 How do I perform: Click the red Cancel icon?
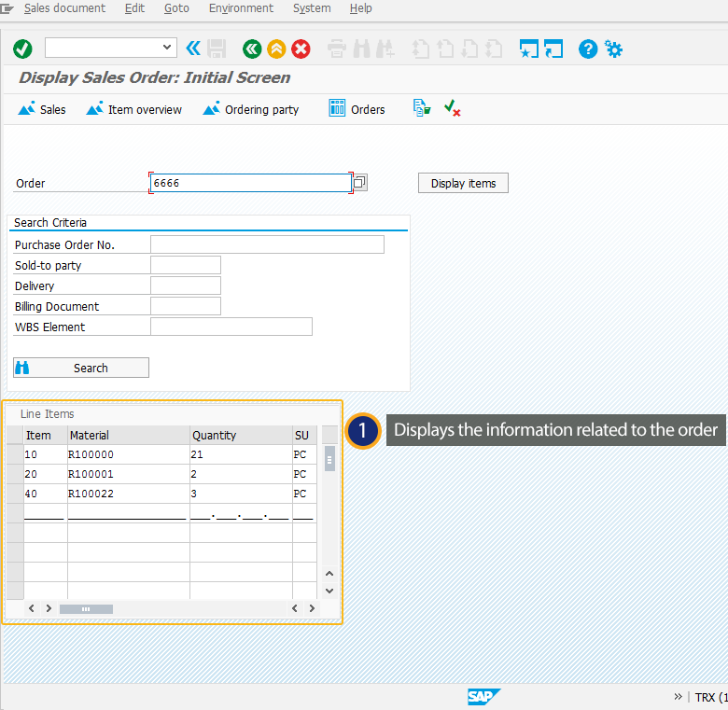tap(301, 49)
